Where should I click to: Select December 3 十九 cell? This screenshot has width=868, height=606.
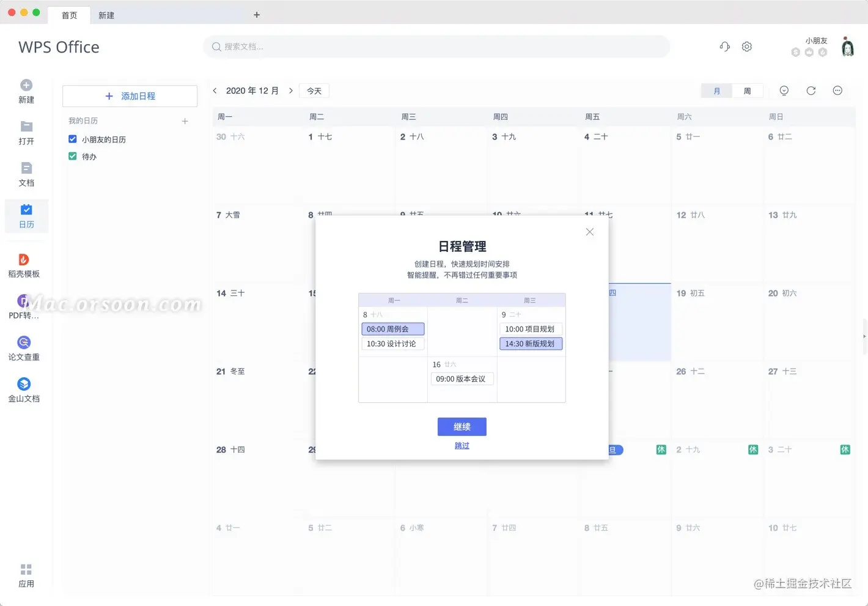(533, 165)
